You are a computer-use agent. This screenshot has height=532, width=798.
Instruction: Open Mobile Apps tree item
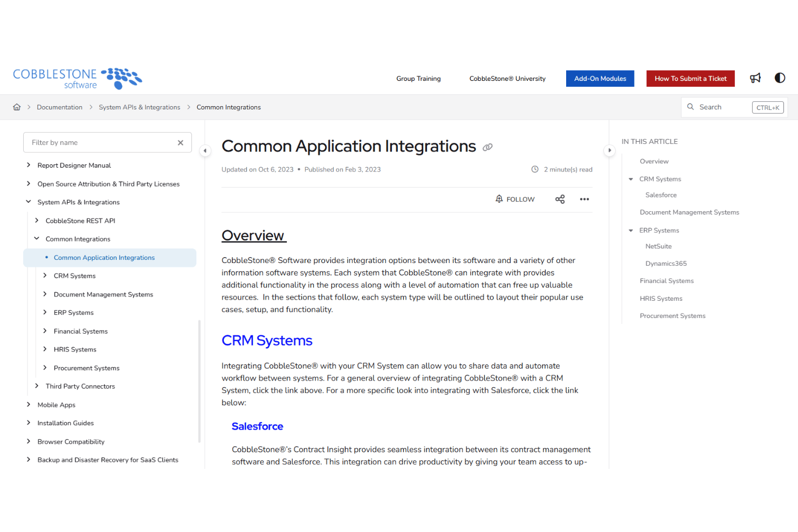coord(57,405)
